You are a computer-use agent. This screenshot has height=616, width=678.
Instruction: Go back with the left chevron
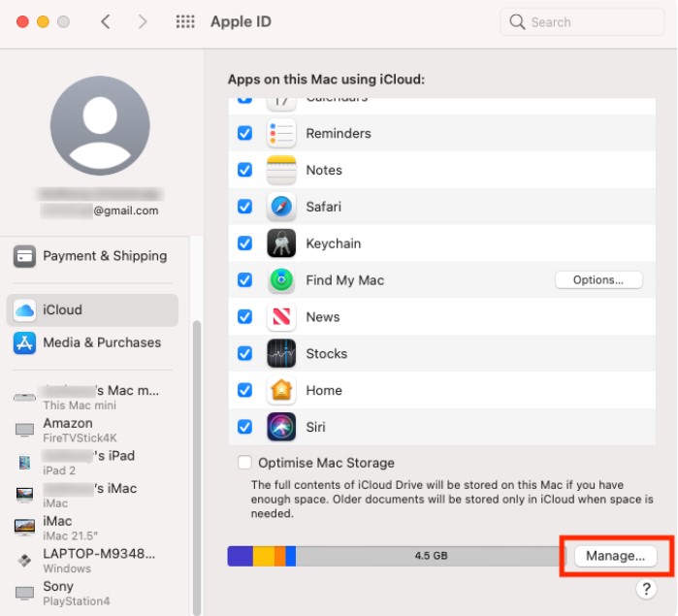click(x=106, y=21)
